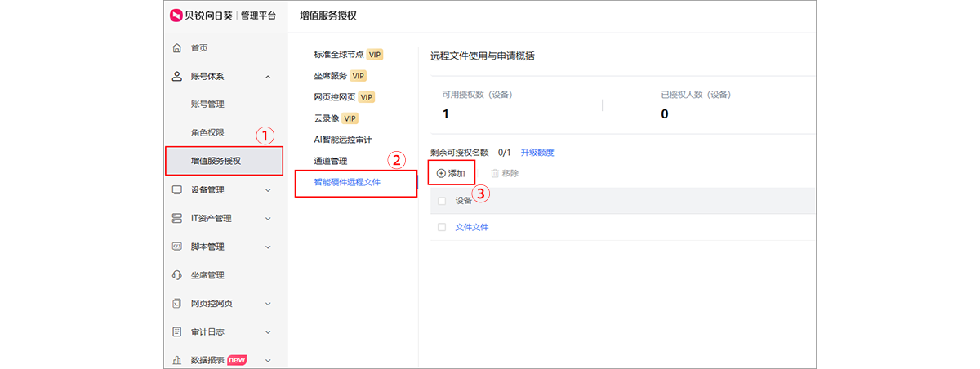Image resolution: width=980 pixels, height=369 pixels.
Task: Click the 数据报表 chart icon
Action: 176,360
